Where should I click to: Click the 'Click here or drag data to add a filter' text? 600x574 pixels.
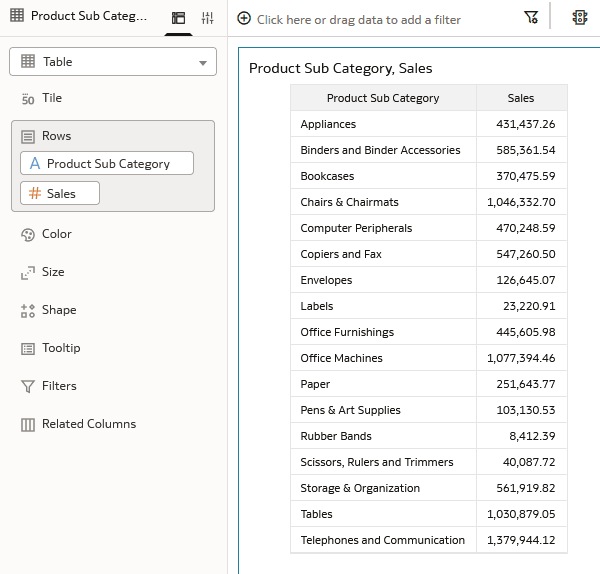click(x=359, y=20)
